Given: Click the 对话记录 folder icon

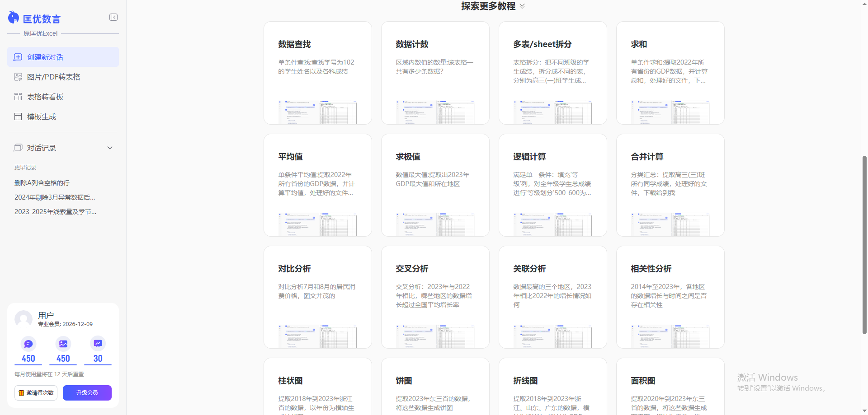Looking at the screenshot, I should click(18, 148).
